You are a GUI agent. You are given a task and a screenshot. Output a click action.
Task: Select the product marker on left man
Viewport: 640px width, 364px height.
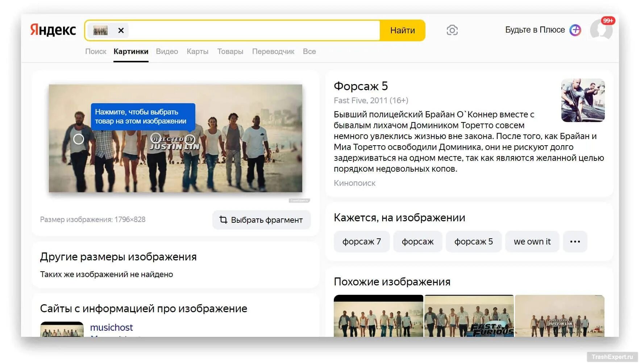[79, 139]
